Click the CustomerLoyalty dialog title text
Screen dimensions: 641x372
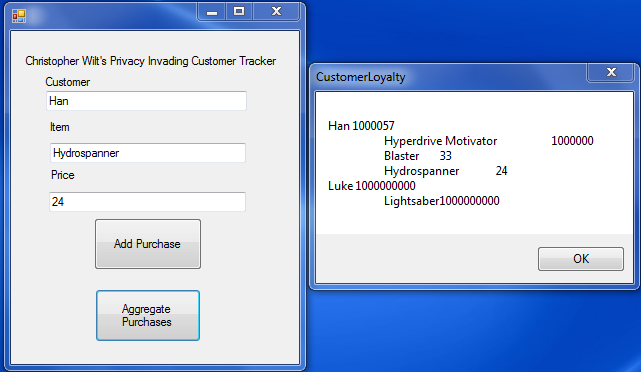coord(361,77)
